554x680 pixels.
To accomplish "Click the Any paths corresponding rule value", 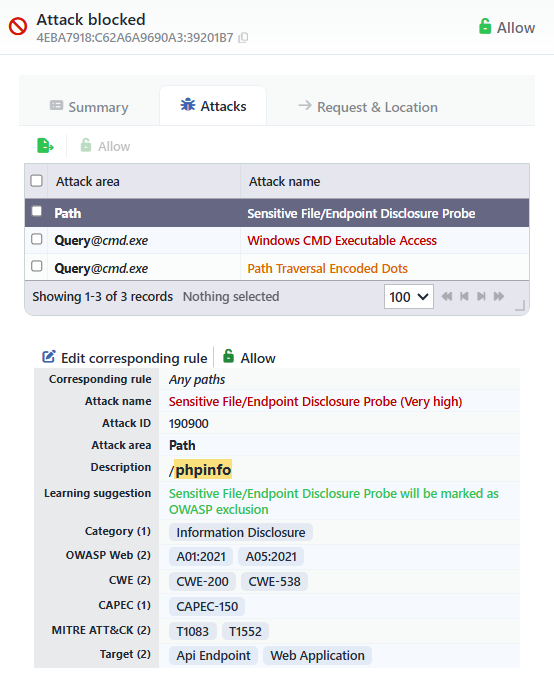I will 197,379.
